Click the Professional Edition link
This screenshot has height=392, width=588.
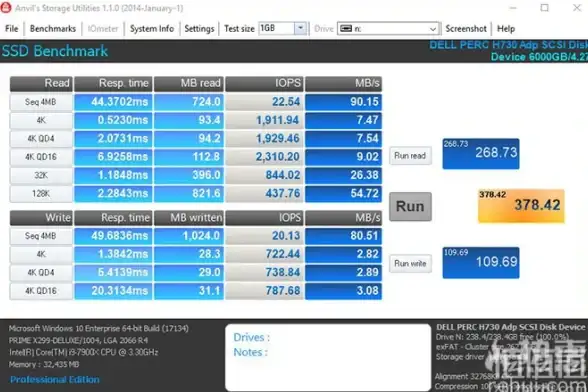(55, 379)
